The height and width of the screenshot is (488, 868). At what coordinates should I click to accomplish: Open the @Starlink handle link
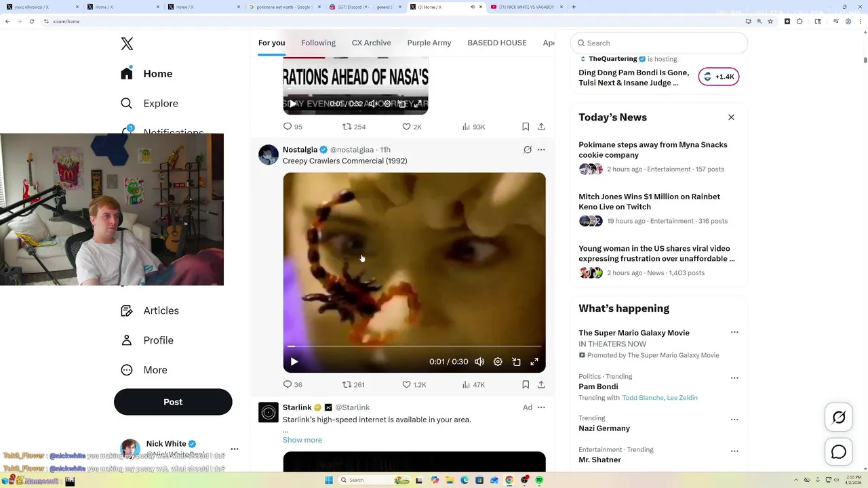(x=353, y=407)
